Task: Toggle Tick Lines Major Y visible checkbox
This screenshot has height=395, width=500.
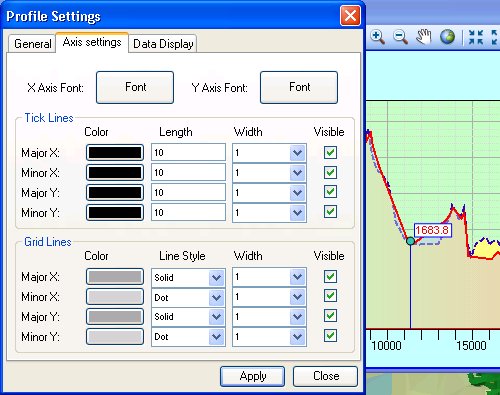Action: coord(330,192)
